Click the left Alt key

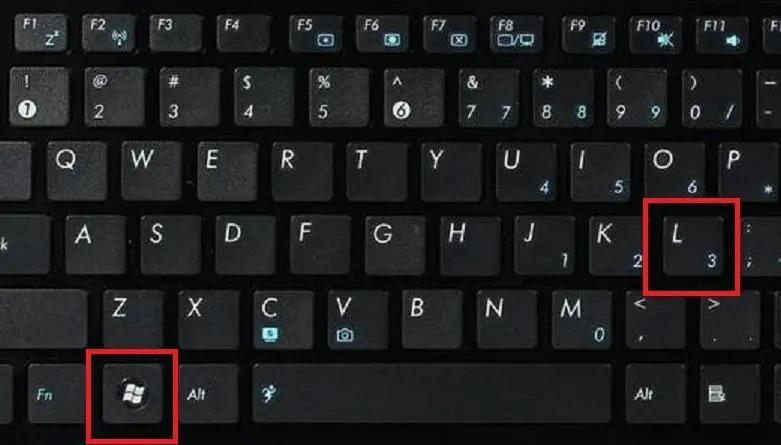pos(209,393)
